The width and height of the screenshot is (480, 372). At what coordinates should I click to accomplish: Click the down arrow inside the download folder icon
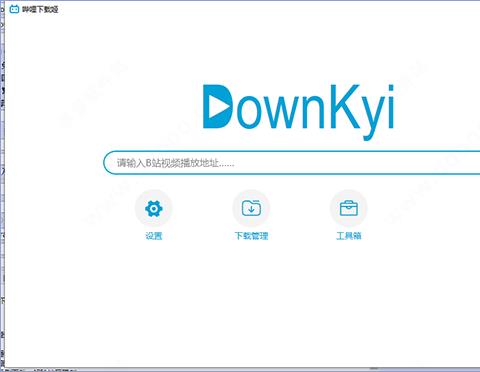click(x=251, y=210)
